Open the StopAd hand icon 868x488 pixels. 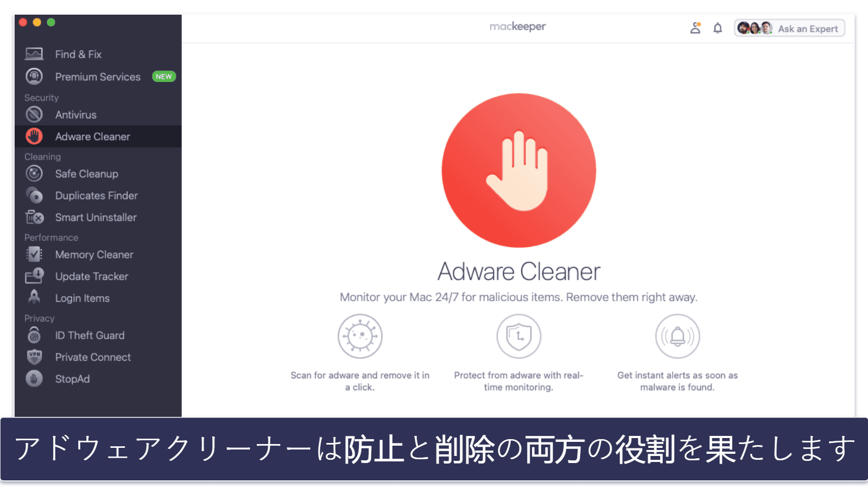[x=34, y=378]
